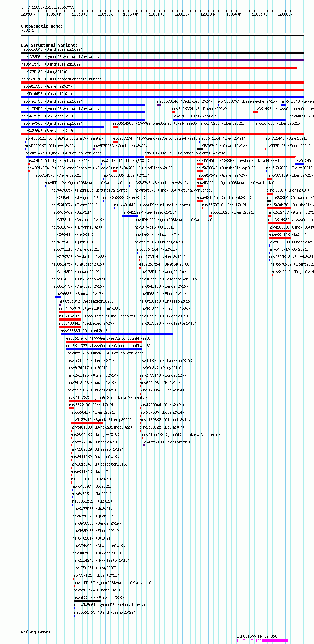Viewport: 314px width, 644px height.
Task: Open nsv6422643 (Sedlazeck2020) label
Action: [49, 131]
